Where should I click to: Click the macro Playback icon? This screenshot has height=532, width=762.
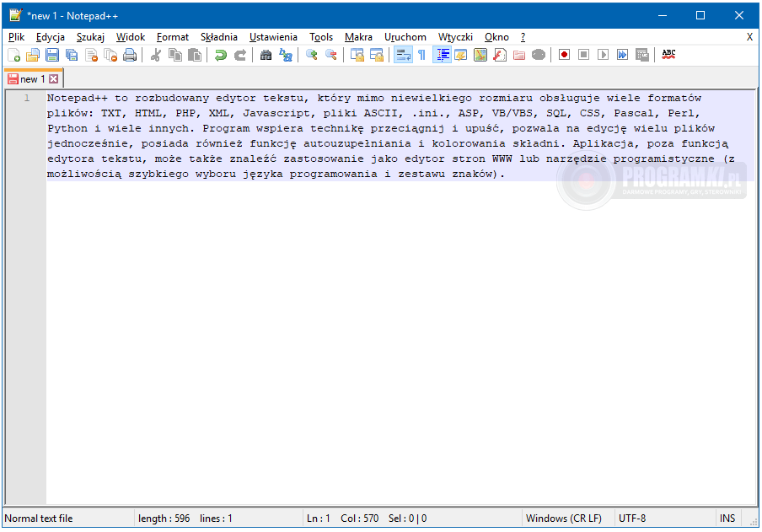pos(603,55)
